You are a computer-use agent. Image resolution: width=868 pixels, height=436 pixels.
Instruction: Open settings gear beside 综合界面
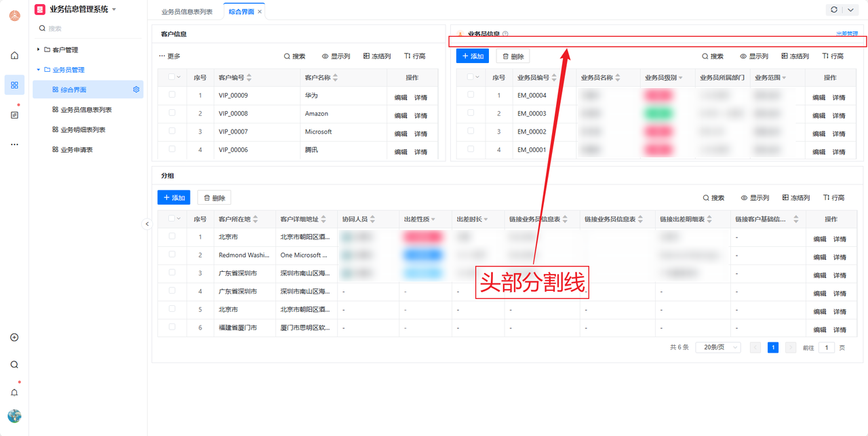click(x=136, y=90)
